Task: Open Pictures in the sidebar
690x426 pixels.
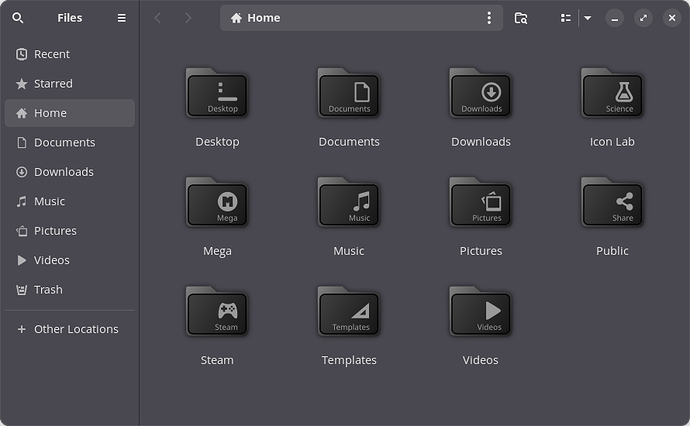Action: (70, 231)
